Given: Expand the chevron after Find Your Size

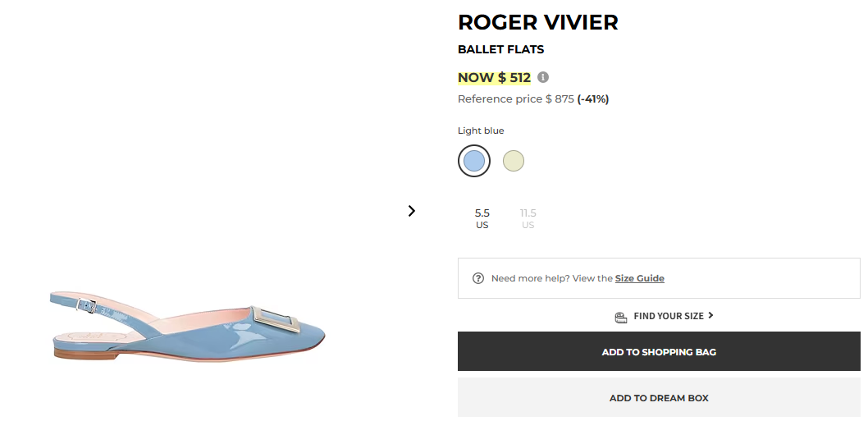Looking at the screenshot, I should click(x=710, y=315).
